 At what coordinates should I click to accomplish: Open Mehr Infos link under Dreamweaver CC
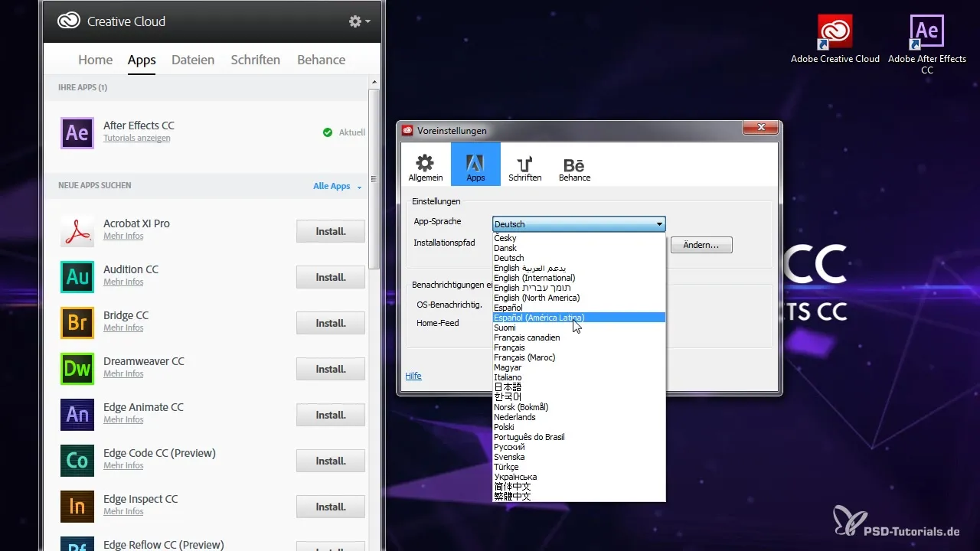click(x=123, y=374)
